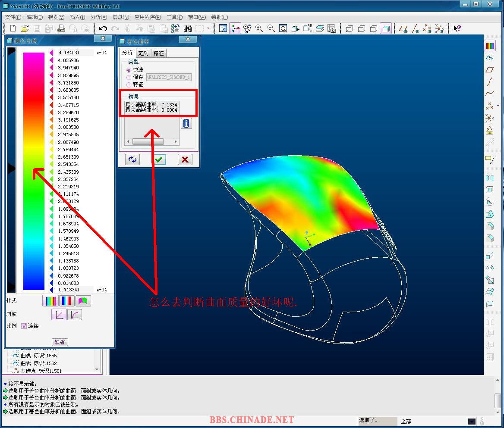Toggle coordinate systems display
The image size is (504, 428).
439,28
